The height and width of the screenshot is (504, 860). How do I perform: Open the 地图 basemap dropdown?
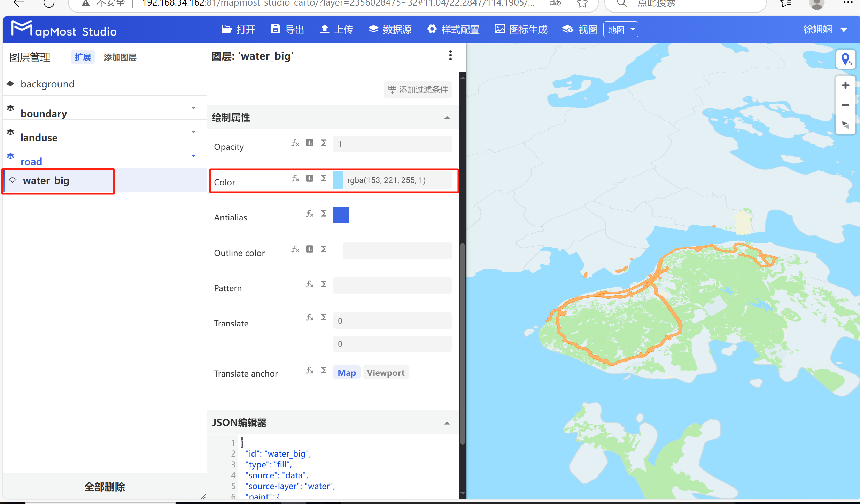(620, 29)
